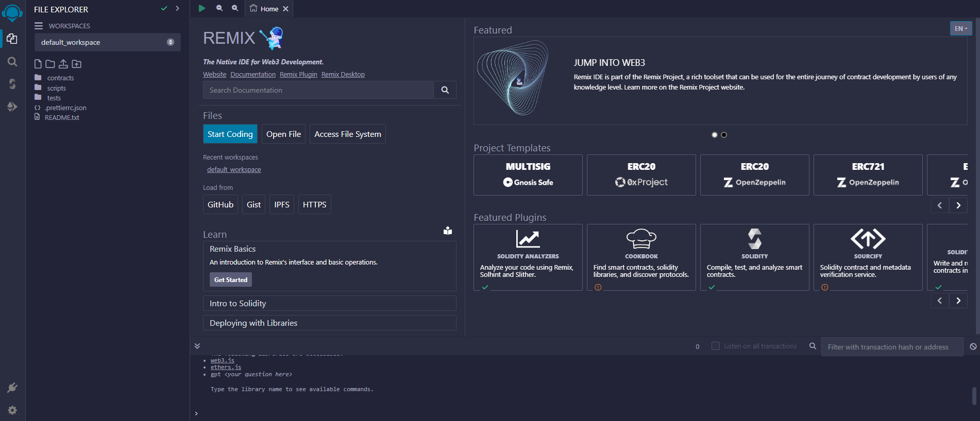Click Access File System button
This screenshot has width=980, height=421.
(348, 134)
